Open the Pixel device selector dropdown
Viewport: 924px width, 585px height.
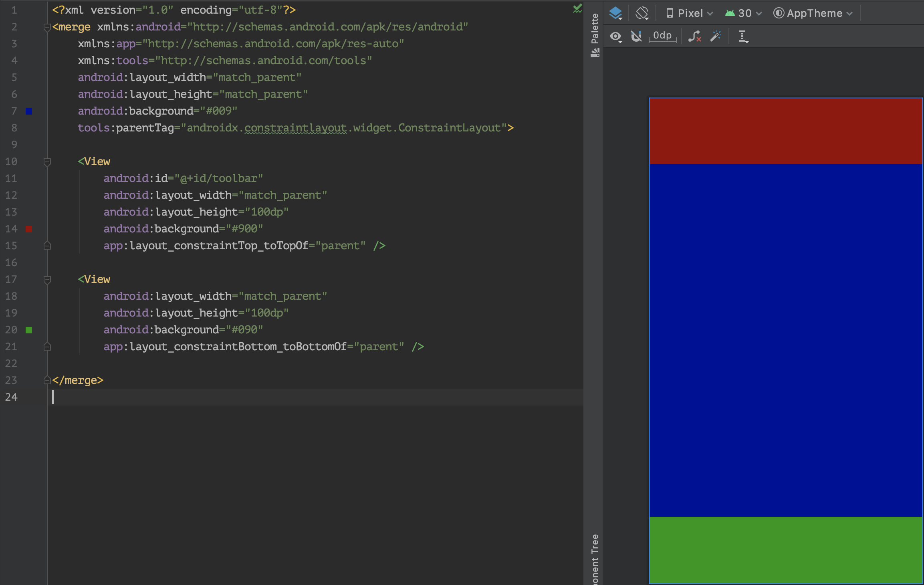(x=689, y=13)
